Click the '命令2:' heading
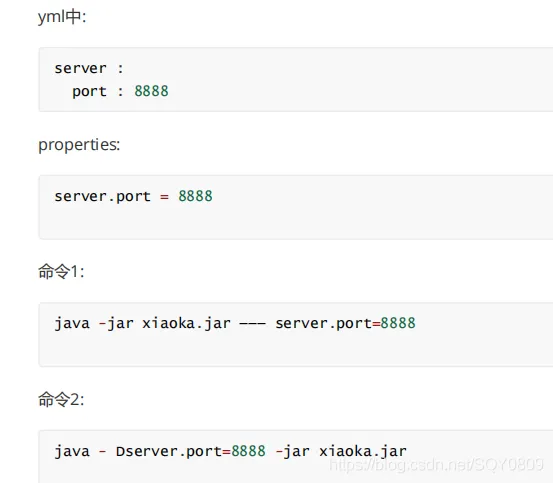The image size is (553, 483). 61,399
